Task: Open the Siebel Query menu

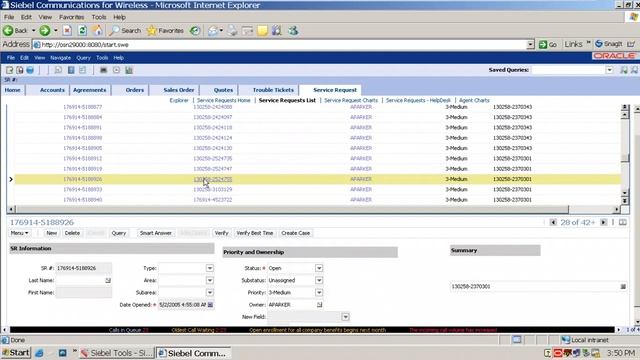Action: point(83,58)
